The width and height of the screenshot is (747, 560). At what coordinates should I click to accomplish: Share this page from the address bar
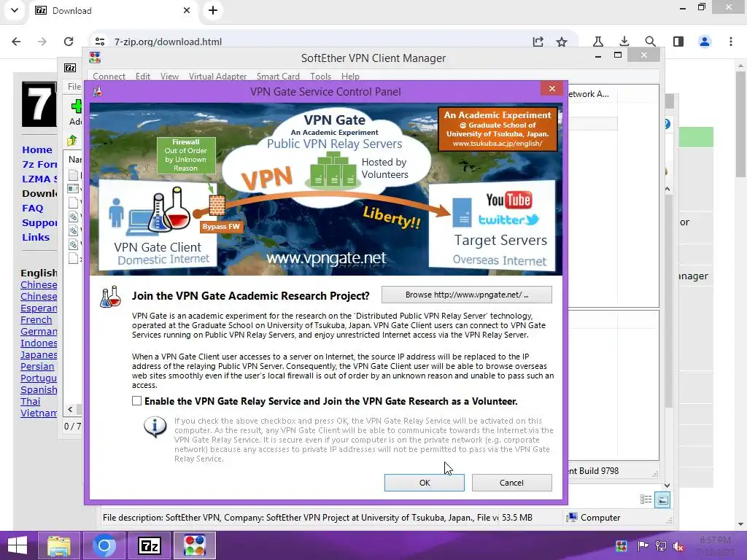[x=538, y=42]
